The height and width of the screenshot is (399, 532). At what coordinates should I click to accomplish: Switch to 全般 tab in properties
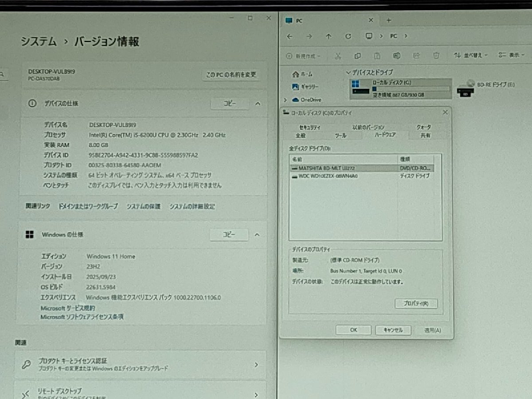click(x=300, y=135)
